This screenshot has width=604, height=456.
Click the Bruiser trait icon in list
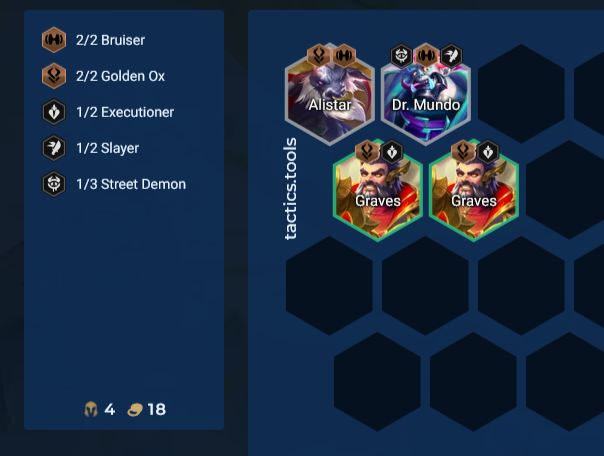pos(54,40)
